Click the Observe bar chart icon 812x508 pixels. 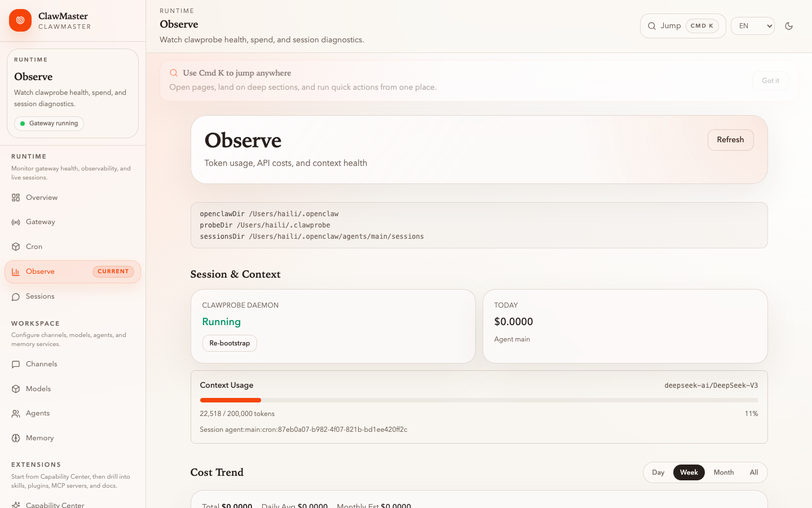pyautogui.click(x=16, y=271)
